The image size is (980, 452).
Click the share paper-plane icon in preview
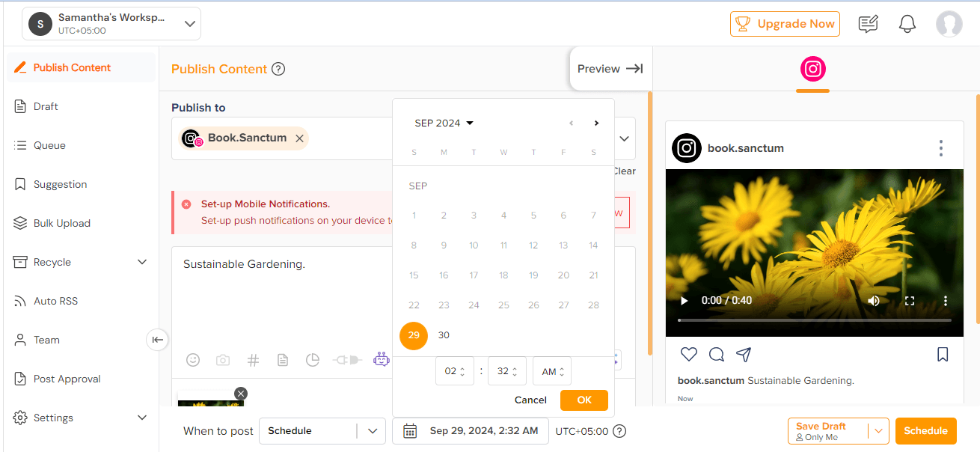[x=744, y=355]
